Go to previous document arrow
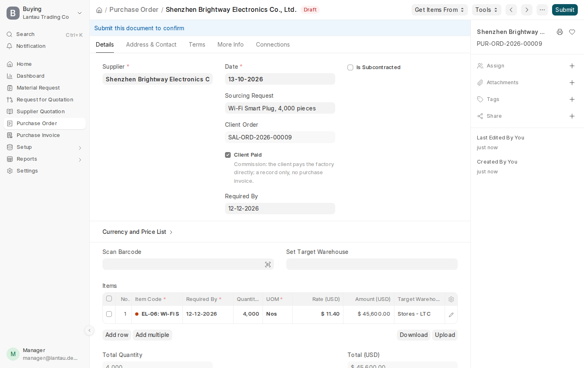The image size is (588, 368). click(511, 10)
